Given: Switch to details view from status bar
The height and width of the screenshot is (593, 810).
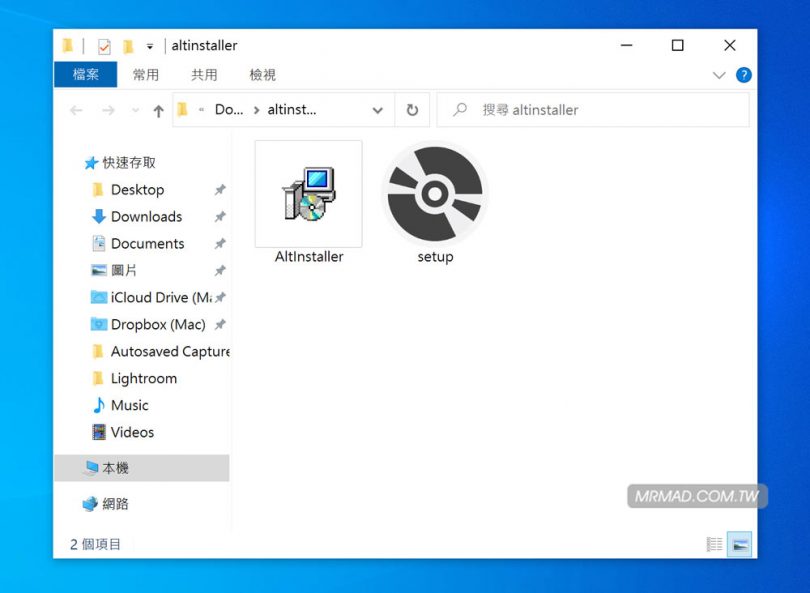Looking at the screenshot, I should pyautogui.click(x=714, y=544).
